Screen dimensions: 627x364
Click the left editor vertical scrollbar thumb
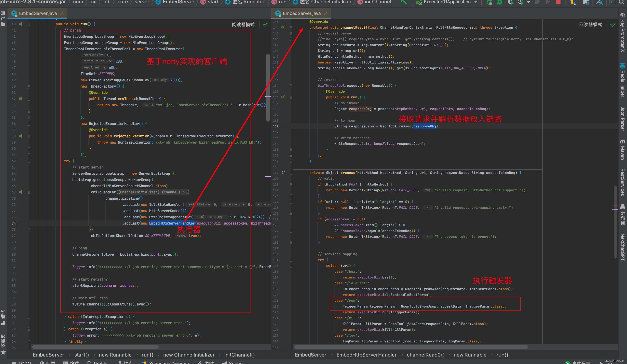pos(268,87)
